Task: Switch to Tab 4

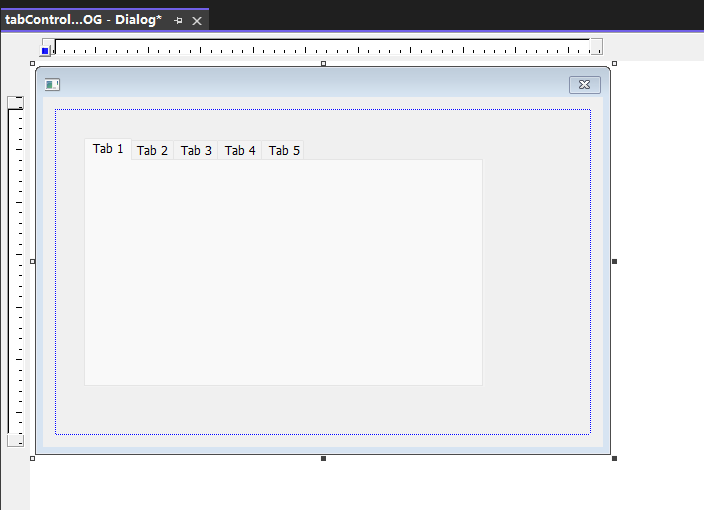Action: click(x=240, y=151)
